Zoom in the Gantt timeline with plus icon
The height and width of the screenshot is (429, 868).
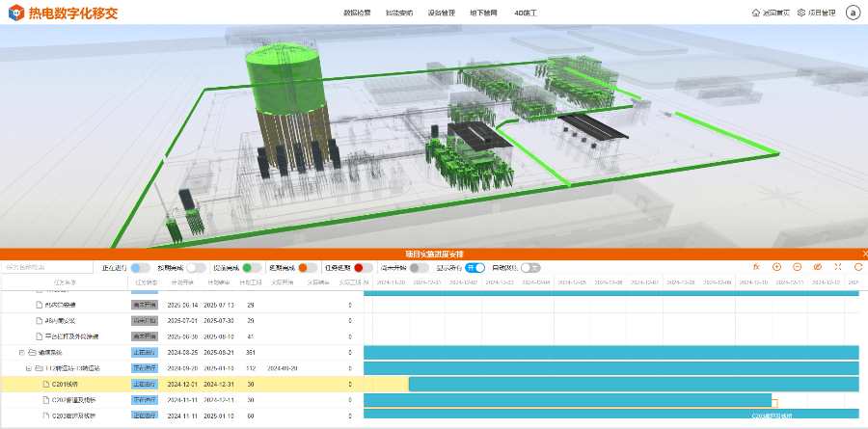(777, 267)
